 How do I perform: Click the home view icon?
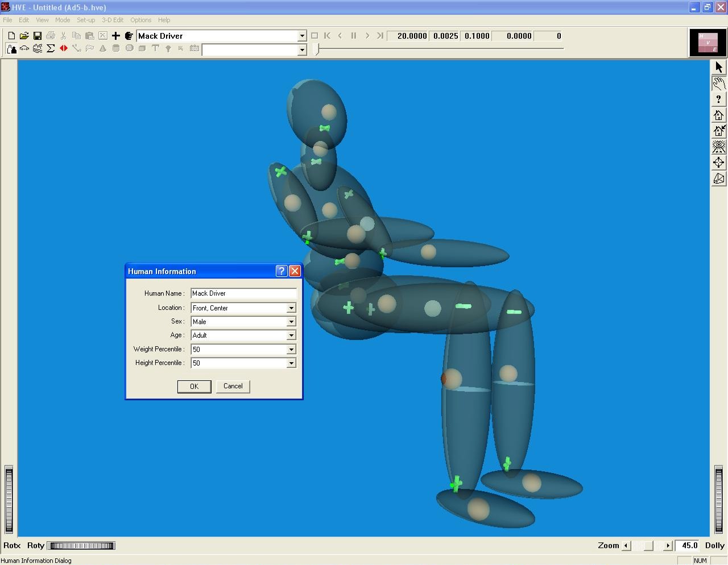click(x=719, y=115)
